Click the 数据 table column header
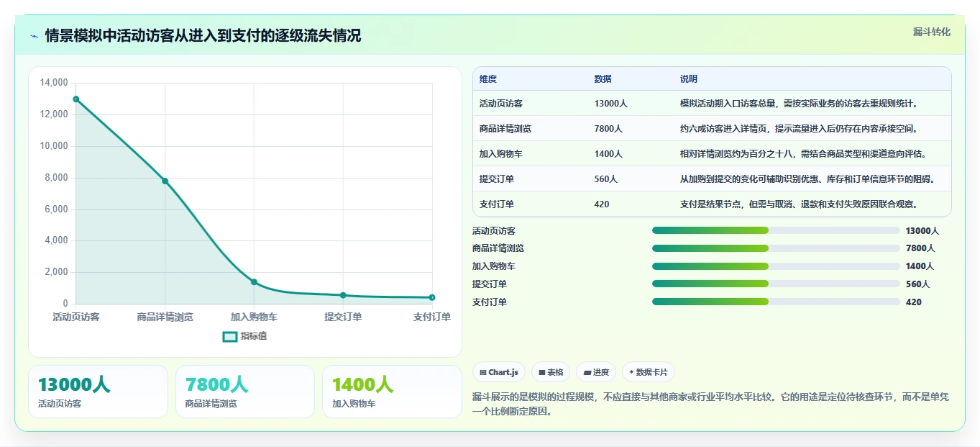Image resolution: width=980 pixels, height=447 pixels. tap(603, 79)
